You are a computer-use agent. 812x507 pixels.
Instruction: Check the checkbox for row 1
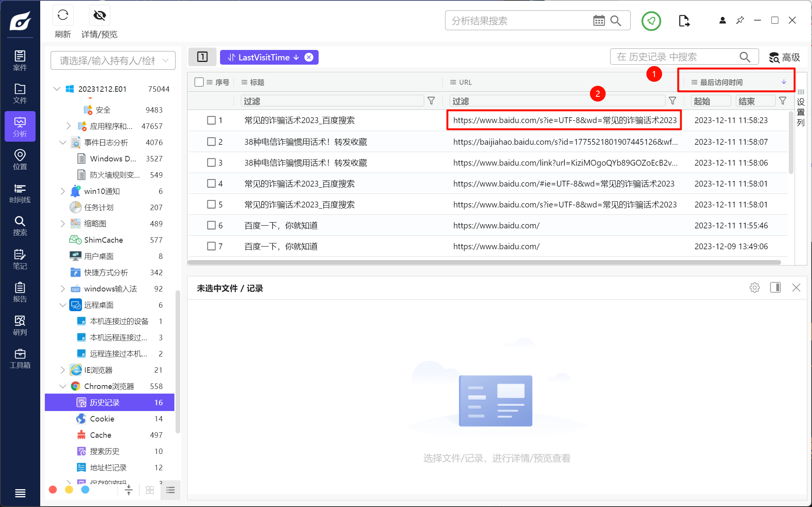coord(211,120)
